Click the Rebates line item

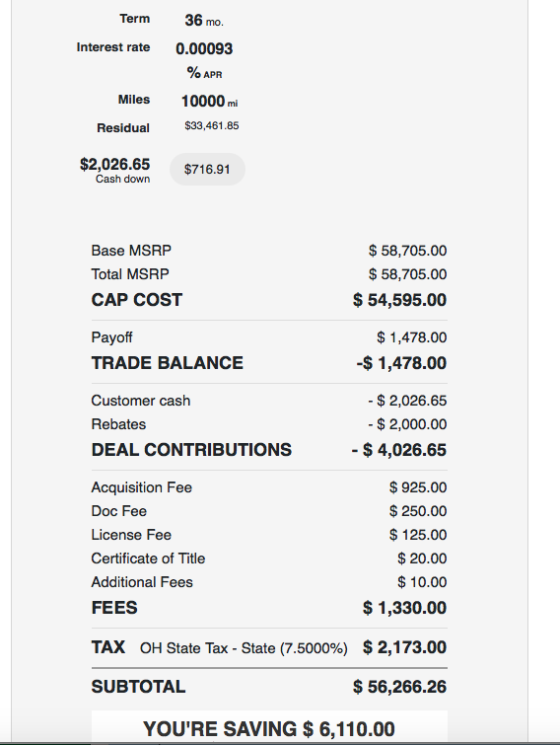click(x=268, y=424)
